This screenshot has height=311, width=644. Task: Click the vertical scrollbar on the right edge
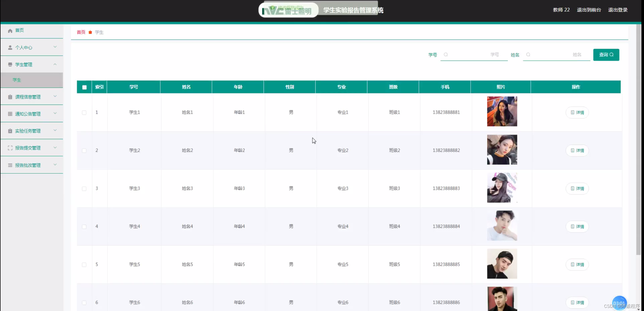click(638, 139)
